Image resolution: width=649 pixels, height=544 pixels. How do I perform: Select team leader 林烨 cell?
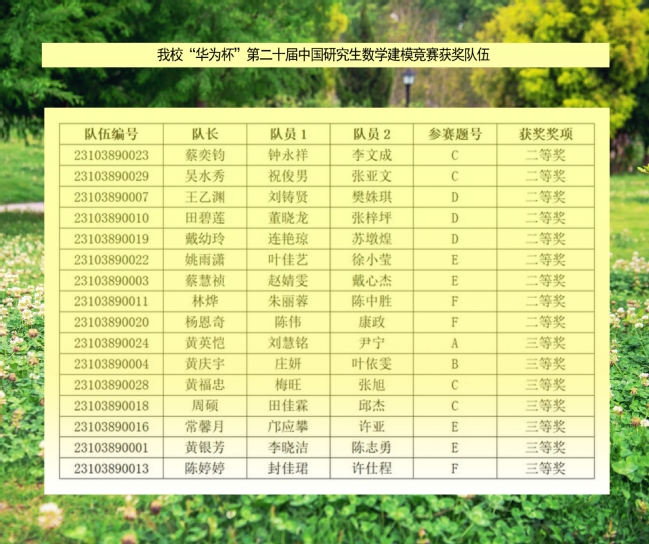coord(205,301)
